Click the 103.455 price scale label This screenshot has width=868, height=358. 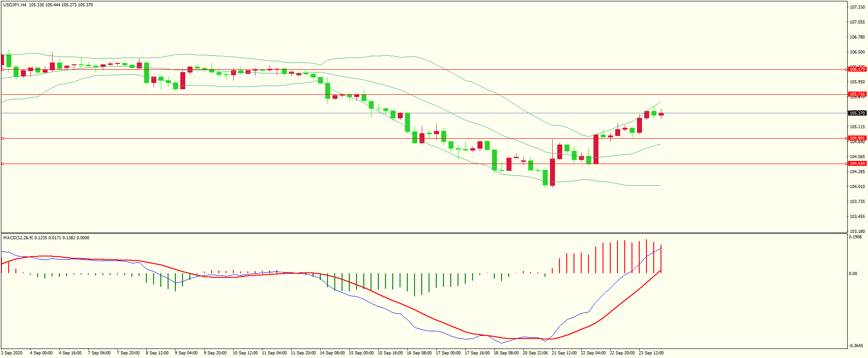857,217
